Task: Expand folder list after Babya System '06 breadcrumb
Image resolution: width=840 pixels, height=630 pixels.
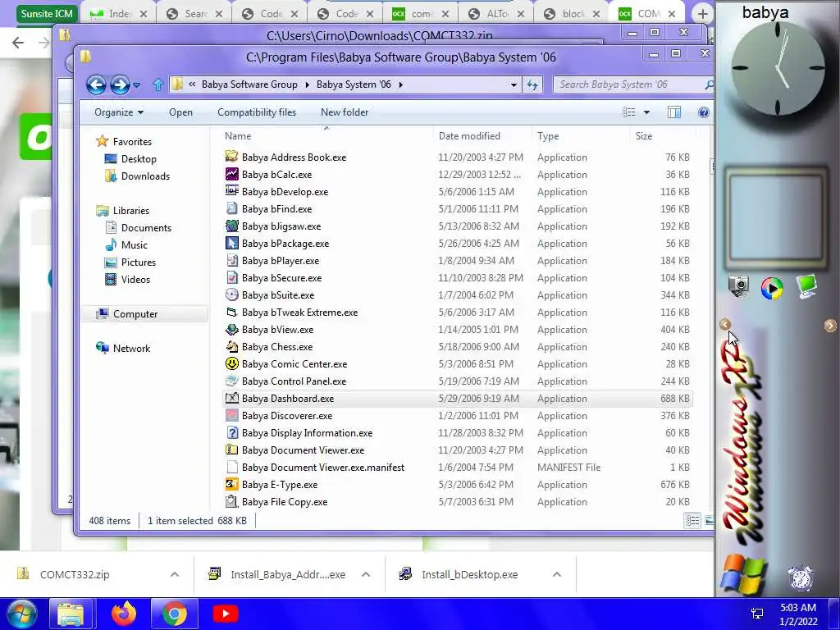Action: click(400, 84)
